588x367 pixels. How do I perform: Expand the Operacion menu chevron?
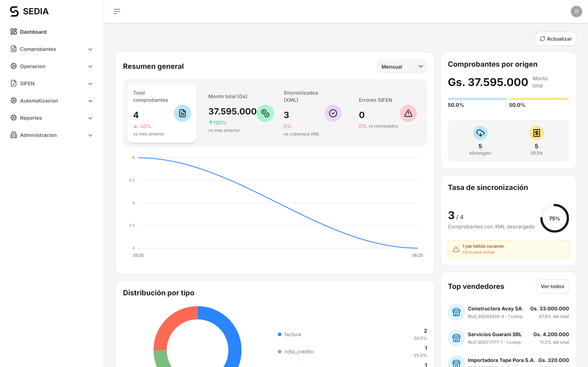(x=90, y=66)
